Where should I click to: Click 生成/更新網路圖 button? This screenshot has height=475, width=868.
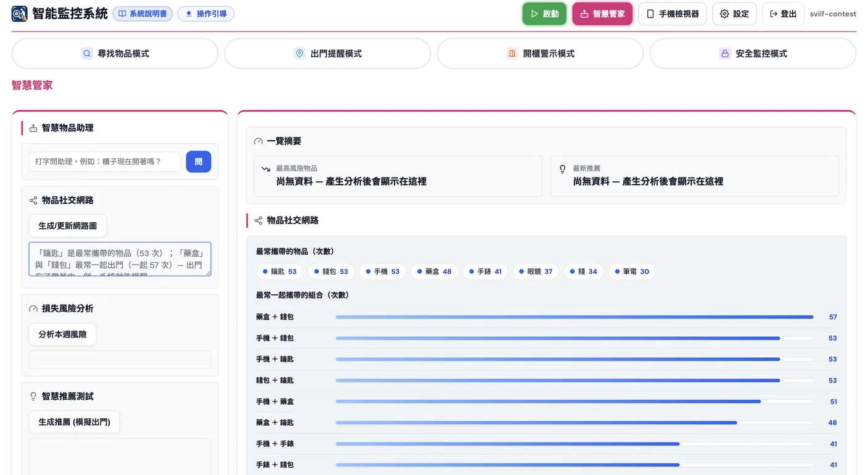[68, 226]
